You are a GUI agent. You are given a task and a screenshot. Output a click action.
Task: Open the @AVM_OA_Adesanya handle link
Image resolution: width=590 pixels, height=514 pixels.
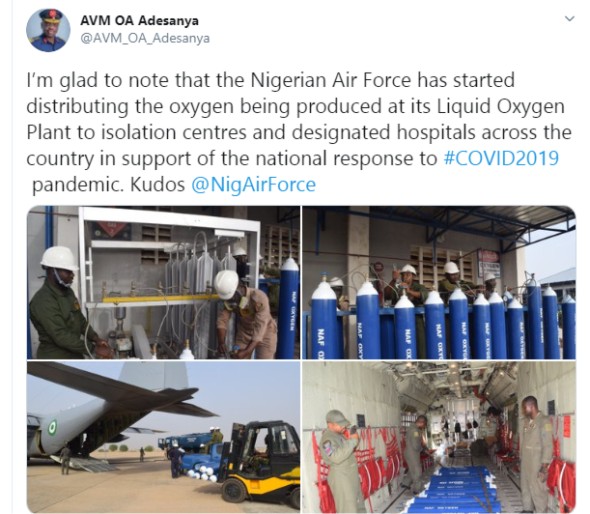(x=145, y=38)
